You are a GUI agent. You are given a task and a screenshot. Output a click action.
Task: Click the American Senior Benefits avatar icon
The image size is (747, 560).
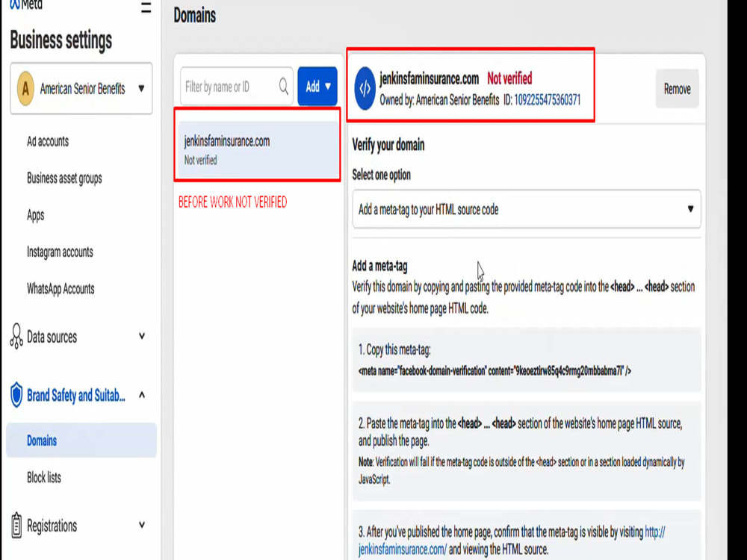coord(25,89)
